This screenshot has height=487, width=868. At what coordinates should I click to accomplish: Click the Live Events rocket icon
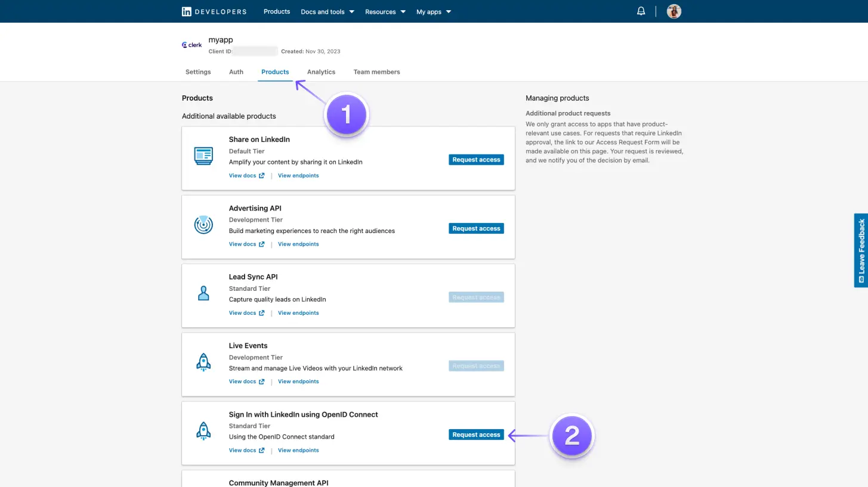203,362
